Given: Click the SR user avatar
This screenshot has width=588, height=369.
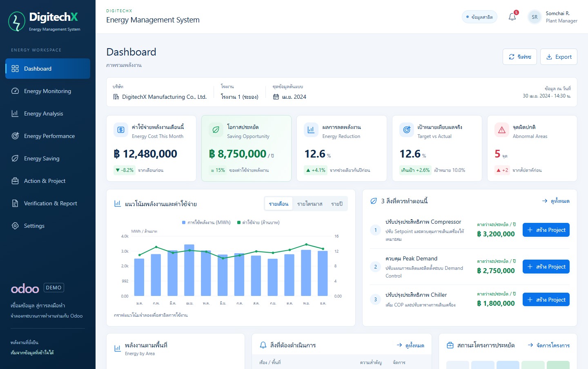Looking at the screenshot, I should coord(535,17).
